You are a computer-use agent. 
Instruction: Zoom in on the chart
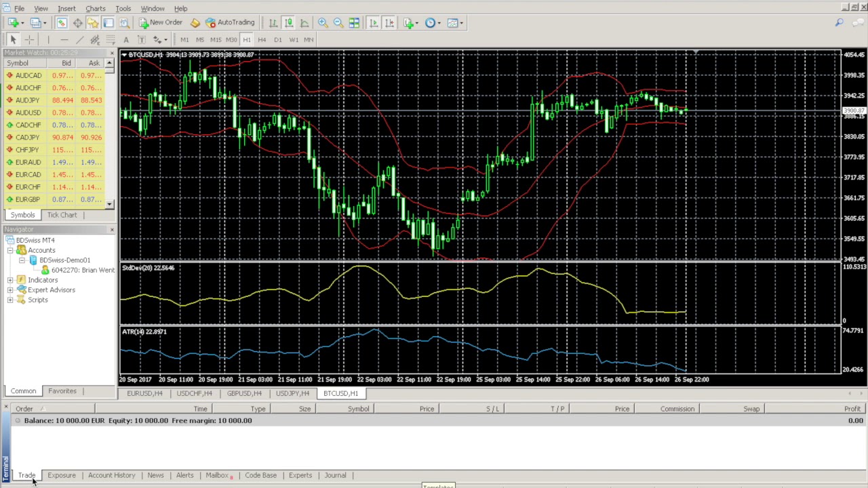pyautogui.click(x=323, y=22)
